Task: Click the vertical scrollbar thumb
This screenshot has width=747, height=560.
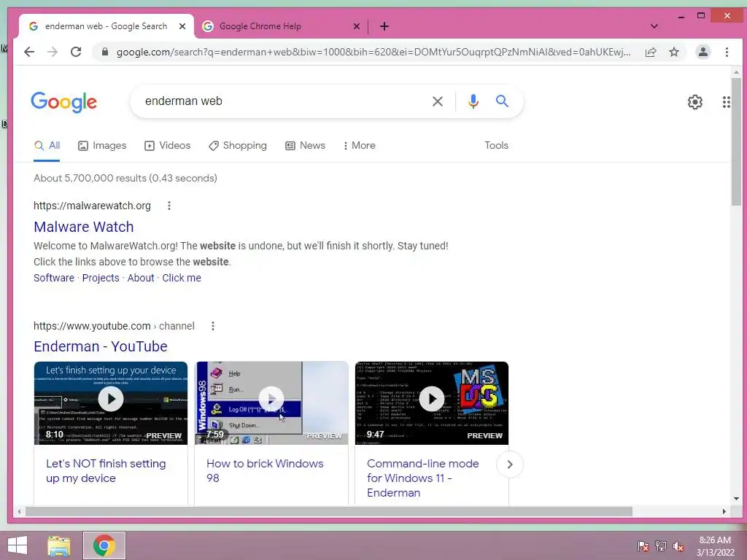Action: 737,142
